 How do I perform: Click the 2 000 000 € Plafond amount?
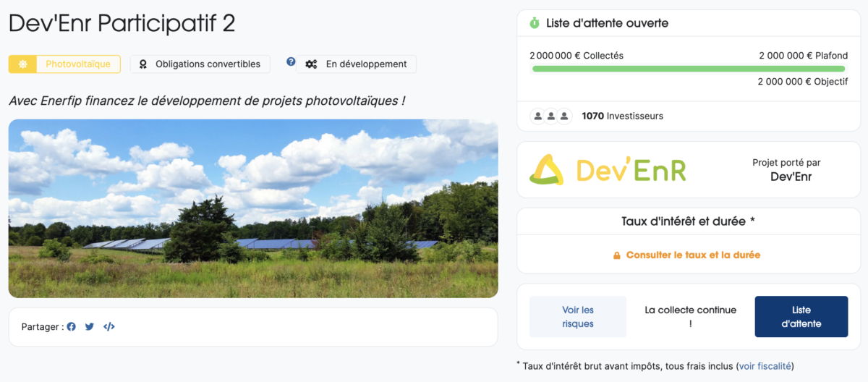[803, 56]
